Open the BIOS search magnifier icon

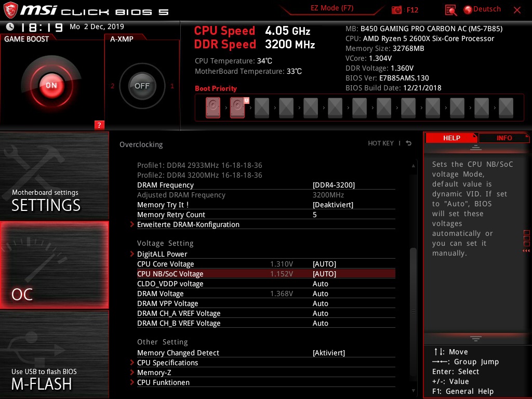pyautogui.click(x=450, y=10)
